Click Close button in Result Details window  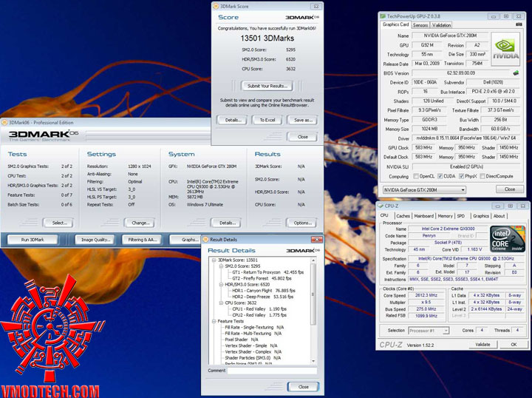tap(304, 387)
